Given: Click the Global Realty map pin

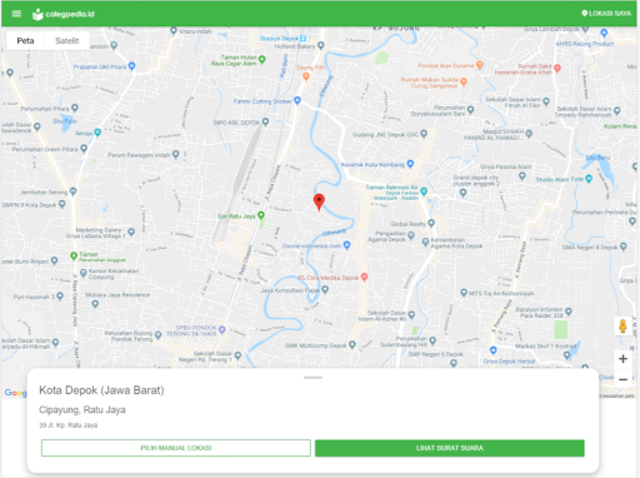Looking at the screenshot, I should tap(431, 223).
